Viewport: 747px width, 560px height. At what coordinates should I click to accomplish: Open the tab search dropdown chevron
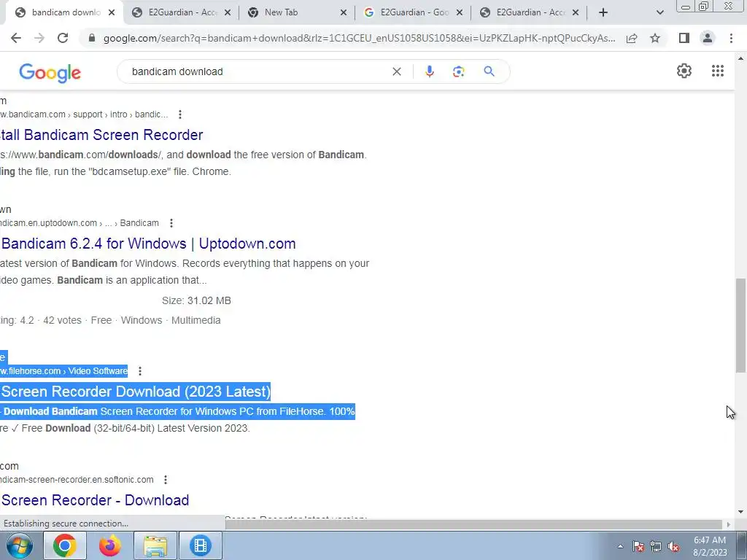[659, 12]
